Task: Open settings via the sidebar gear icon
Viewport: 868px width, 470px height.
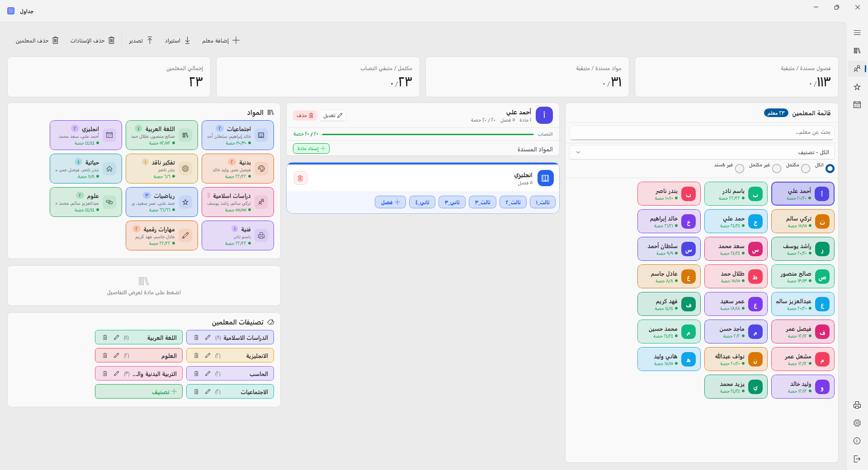Action: click(x=857, y=423)
